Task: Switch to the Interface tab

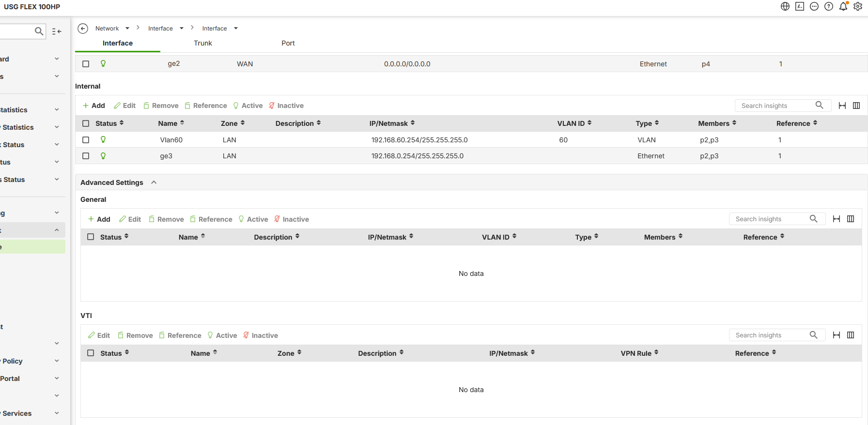Action: (118, 43)
